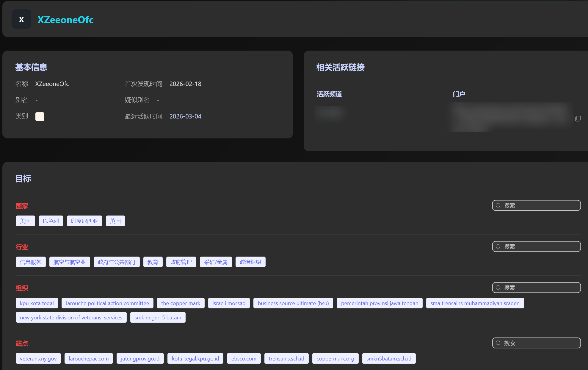Open the coppermark.org site tag
588x370 pixels.
[x=335, y=358]
